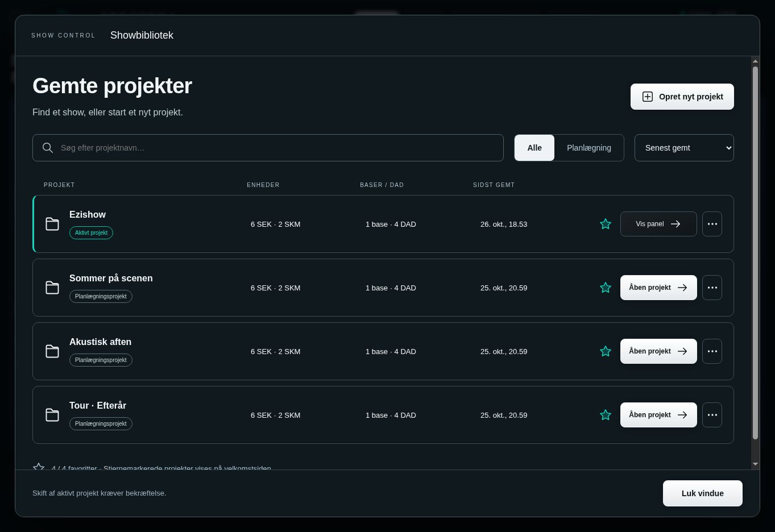This screenshot has height=532, width=775.
Task: Click the scrollbar down arrow
Action: (x=756, y=464)
